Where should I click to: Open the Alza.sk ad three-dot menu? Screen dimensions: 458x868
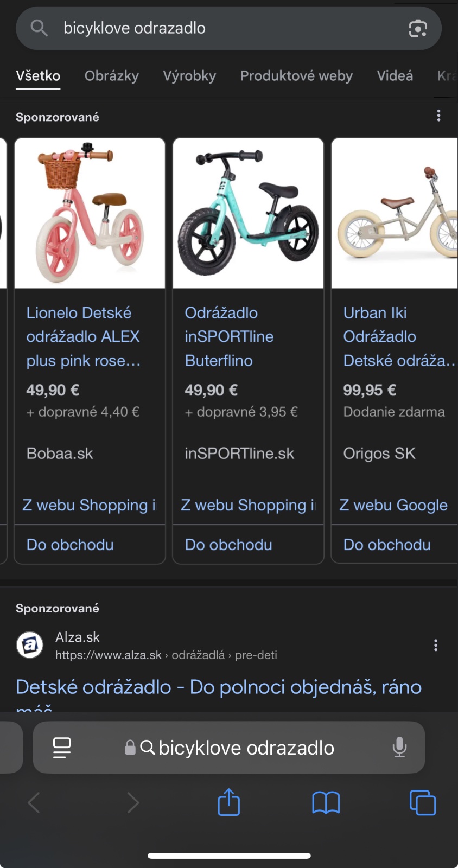point(435,645)
